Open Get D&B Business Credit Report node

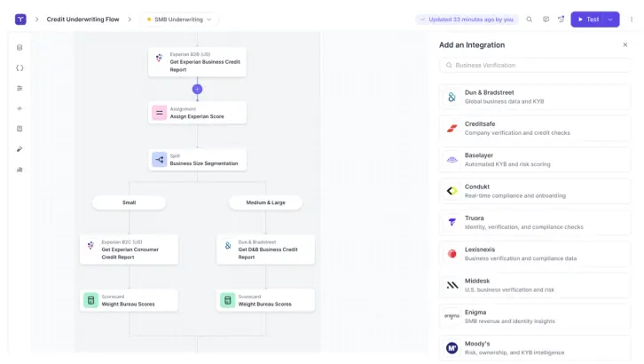[x=266, y=249]
